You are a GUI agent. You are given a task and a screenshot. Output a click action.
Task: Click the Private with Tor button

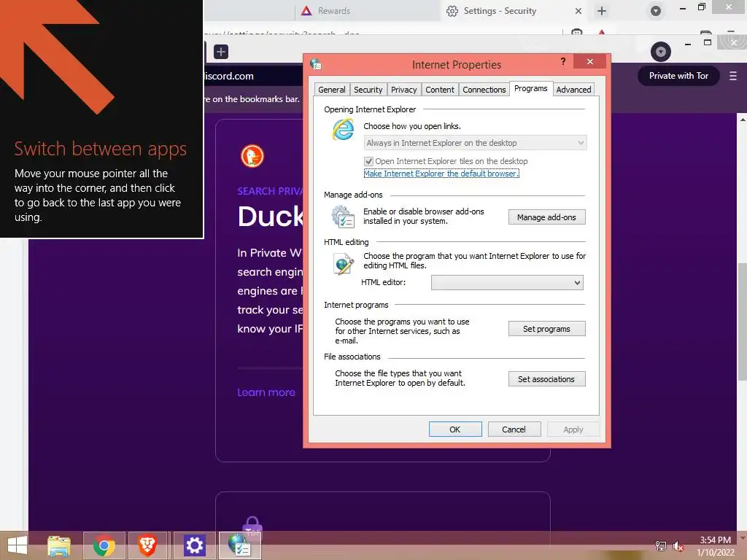pos(678,76)
